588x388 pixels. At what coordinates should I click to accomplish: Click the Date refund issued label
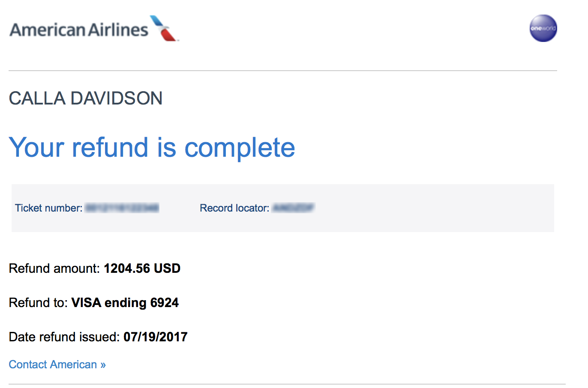(64, 337)
